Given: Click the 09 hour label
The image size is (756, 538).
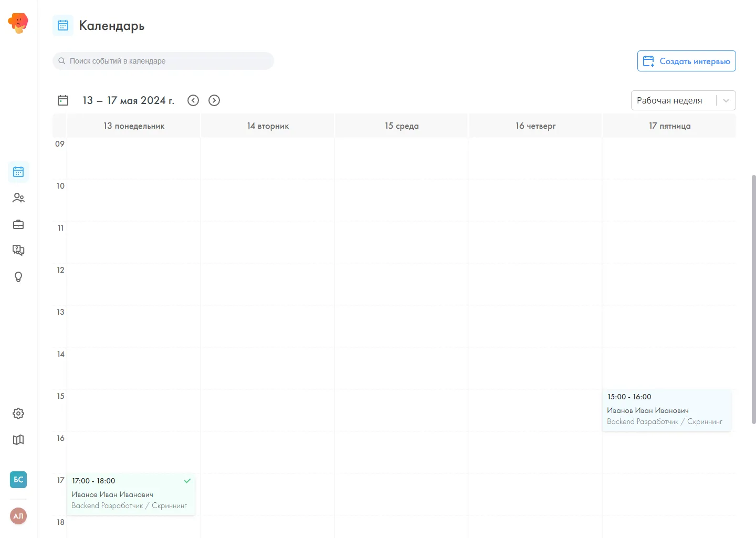Looking at the screenshot, I should (60, 144).
